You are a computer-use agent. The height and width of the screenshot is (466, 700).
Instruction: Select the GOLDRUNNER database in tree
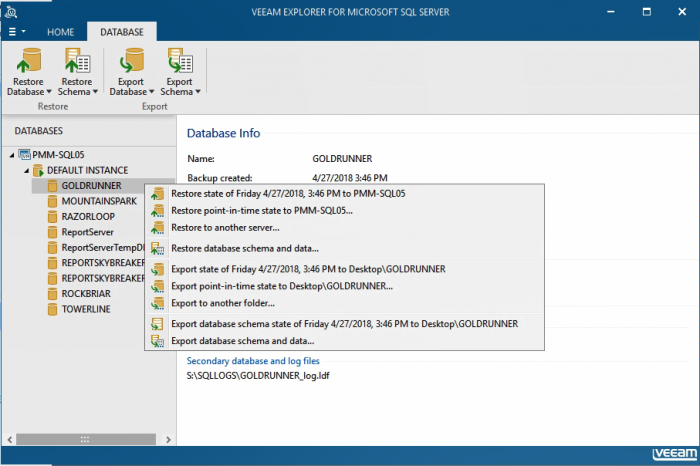[91, 186]
